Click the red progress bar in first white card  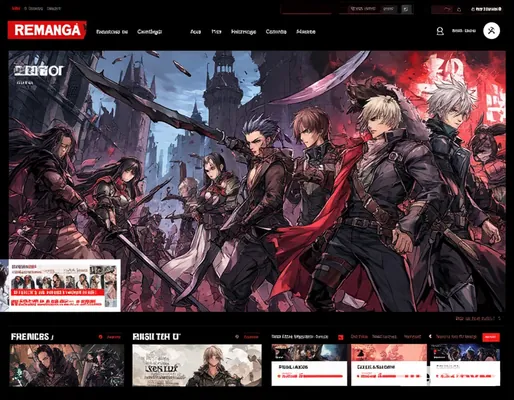click(x=310, y=376)
